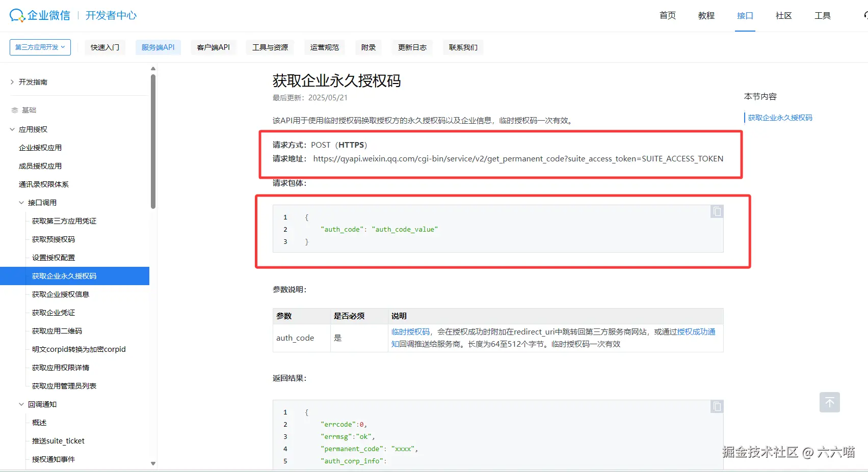Open 推送suite_ticket in sidebar
Screen dimensions: 868x472
58,441
